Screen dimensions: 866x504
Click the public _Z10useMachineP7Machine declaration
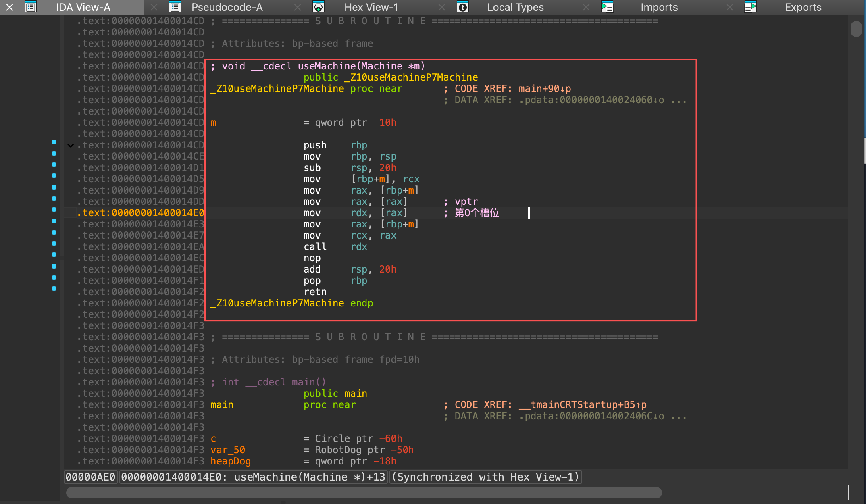pos(391,77)
